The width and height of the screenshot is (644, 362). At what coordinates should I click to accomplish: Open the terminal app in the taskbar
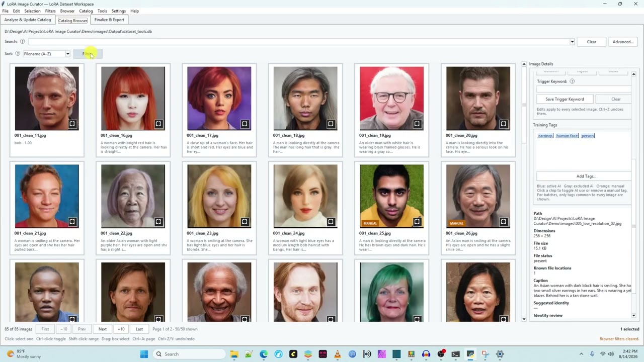(x=455, y=354)
